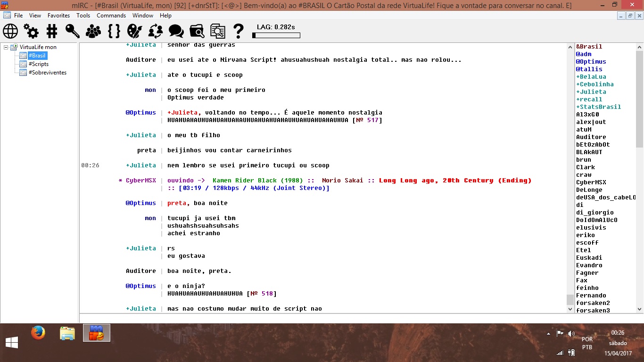The image size is (644, 362).
Task: Open the File menu
Action: point(18,16)
